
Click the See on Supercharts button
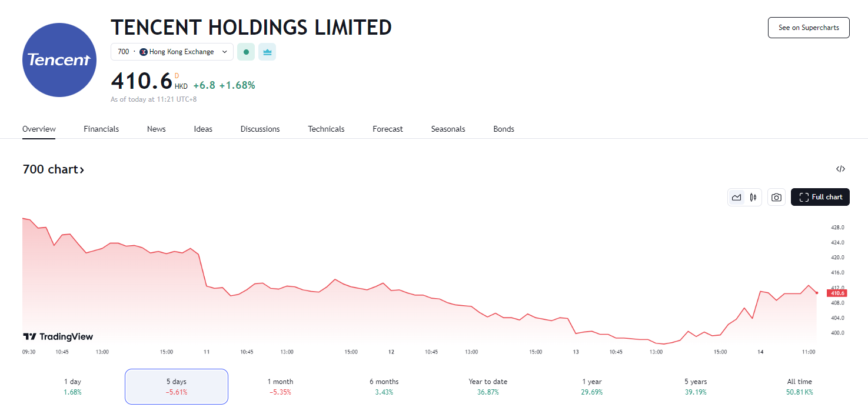(808, 28)
